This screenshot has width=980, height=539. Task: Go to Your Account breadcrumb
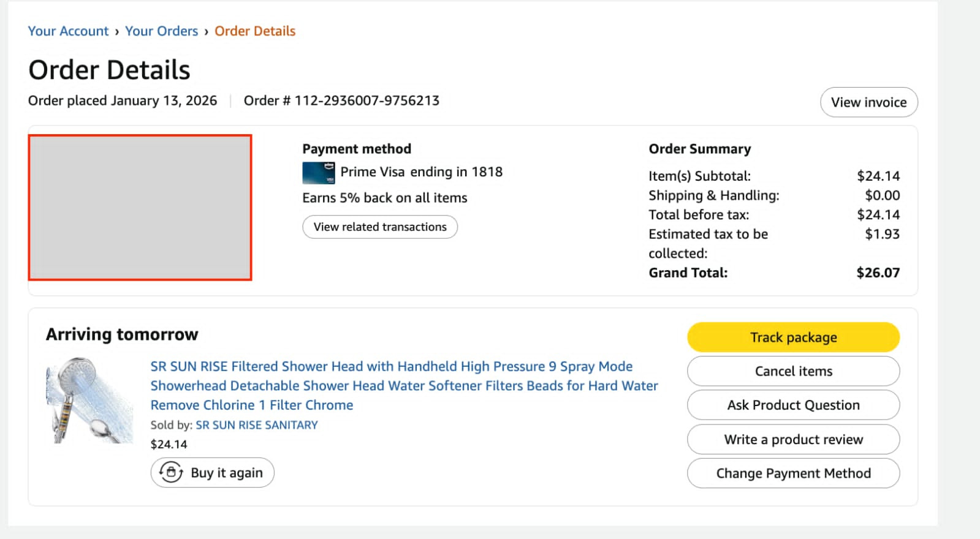click(68, 31)
